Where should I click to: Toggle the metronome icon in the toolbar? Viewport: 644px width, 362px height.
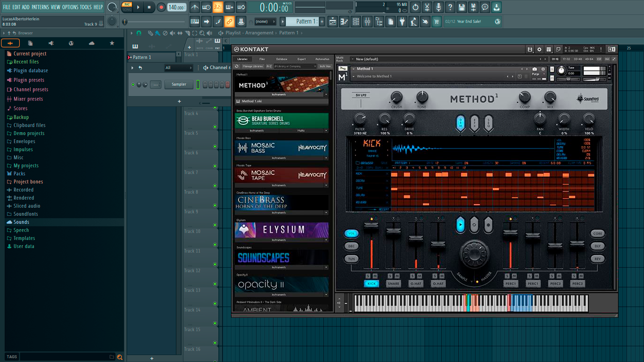(x=195, y=7)
